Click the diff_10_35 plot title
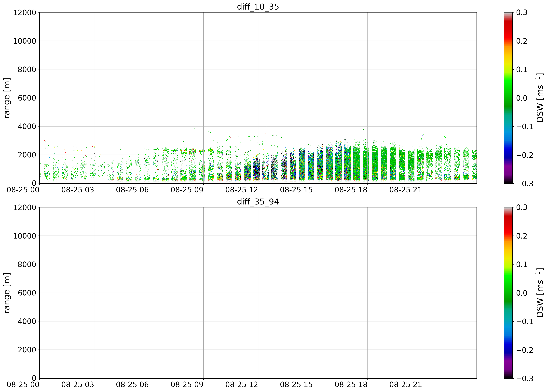 pyautogui.click(x=258, y=7)
